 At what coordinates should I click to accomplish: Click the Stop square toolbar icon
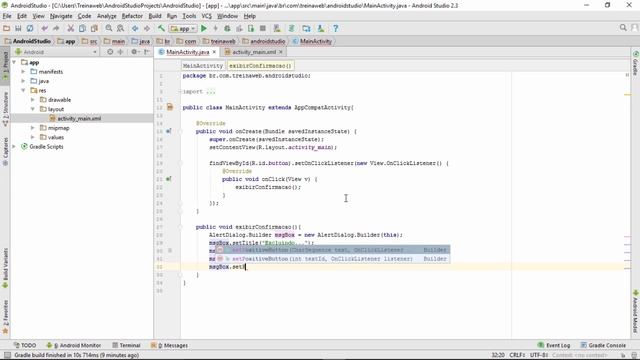point(263,28)
